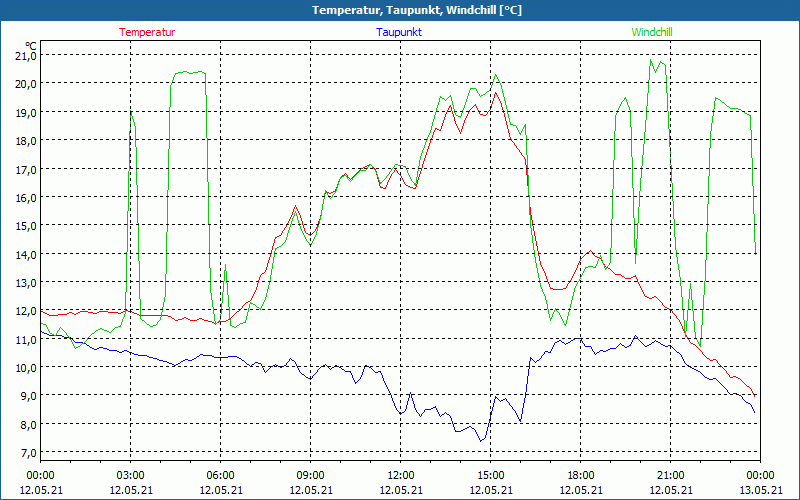The image size is (800, 500).
Task: Click the 11,0 y-axis value
Action: (26, 339)
